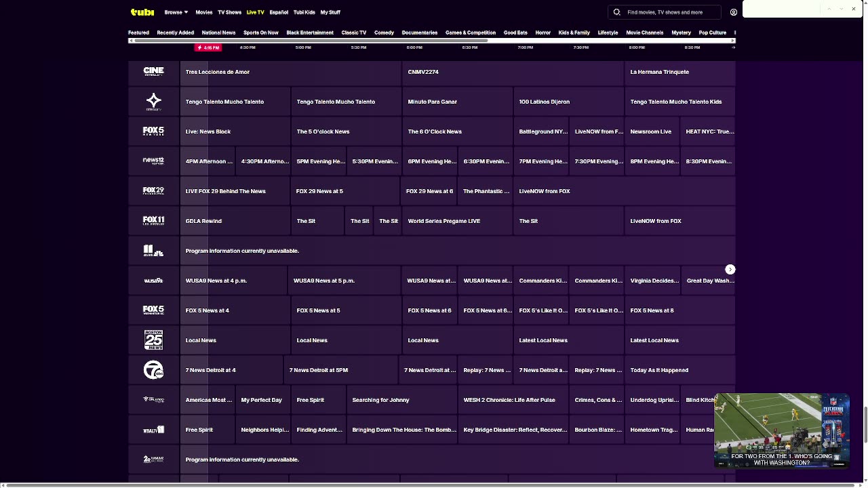Viewport: 868px width, 488px height.
Task: Select the Kids & Family category tab
Action: 574,33
